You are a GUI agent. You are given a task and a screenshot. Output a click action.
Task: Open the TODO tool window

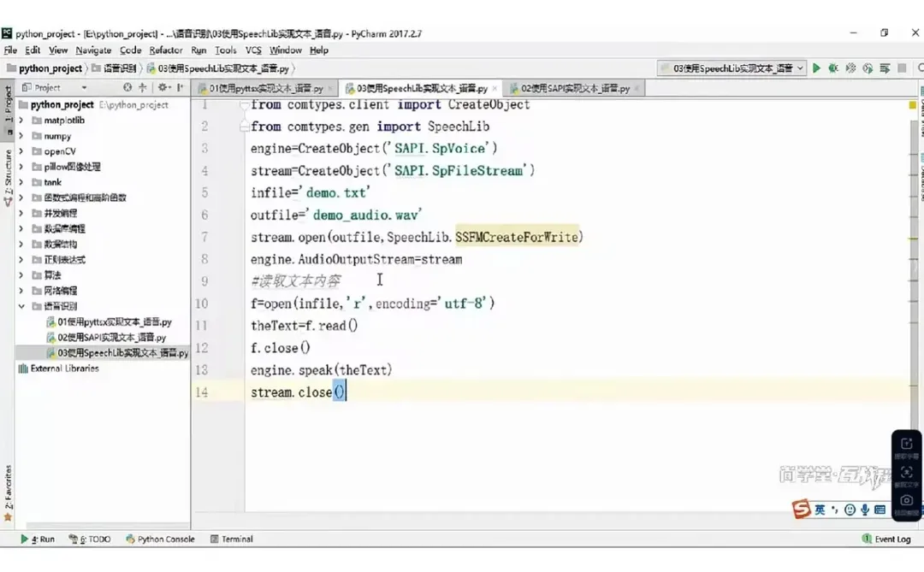(88, 539)
